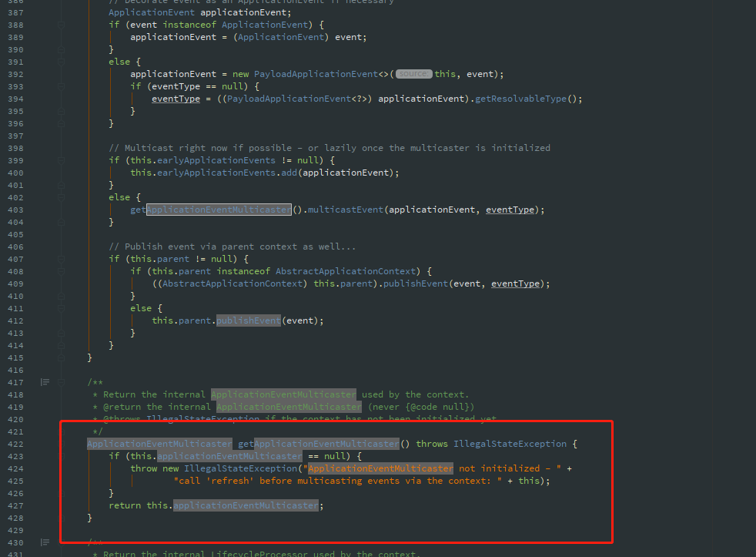Click the fold end marker on line 390

point(62,50)
